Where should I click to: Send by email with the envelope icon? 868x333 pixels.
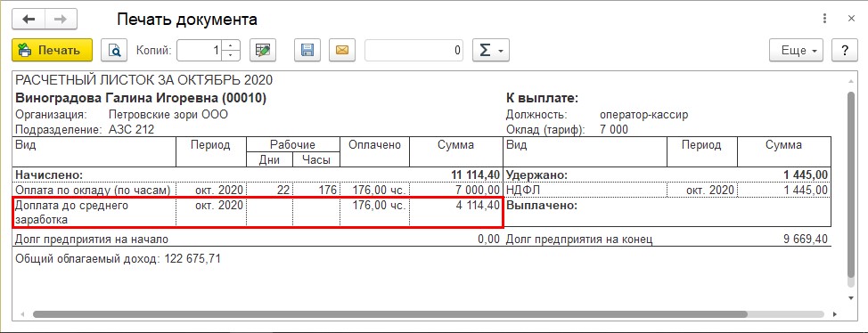click(x=342, y=51)
